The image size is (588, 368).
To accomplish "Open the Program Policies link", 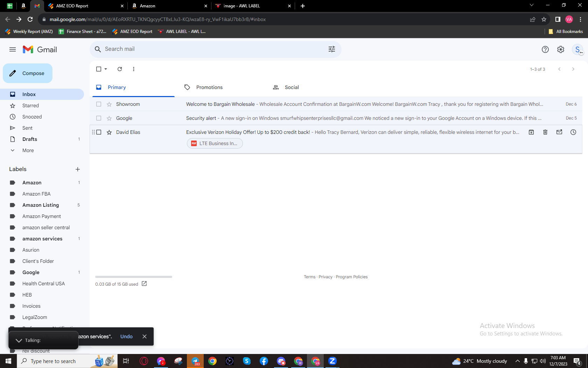I will [x=352, y=277].
